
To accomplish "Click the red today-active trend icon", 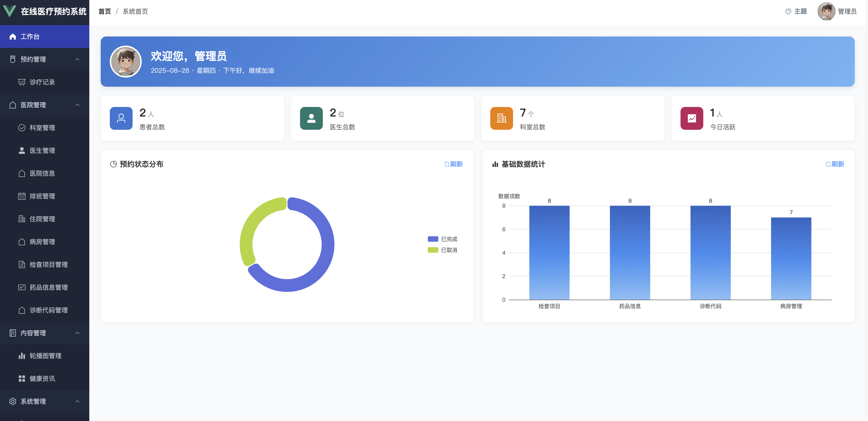I will 691,118.
